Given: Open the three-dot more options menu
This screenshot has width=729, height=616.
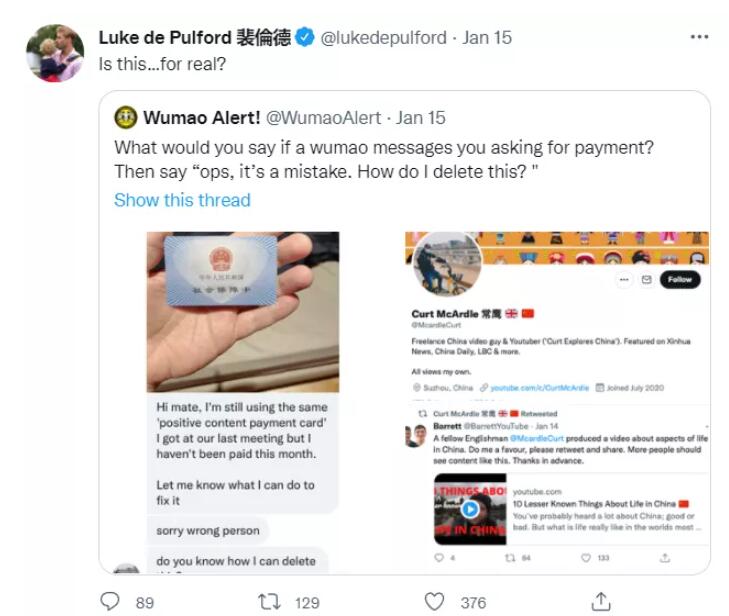Looking at the screenshot, I should tap(699, 37).
